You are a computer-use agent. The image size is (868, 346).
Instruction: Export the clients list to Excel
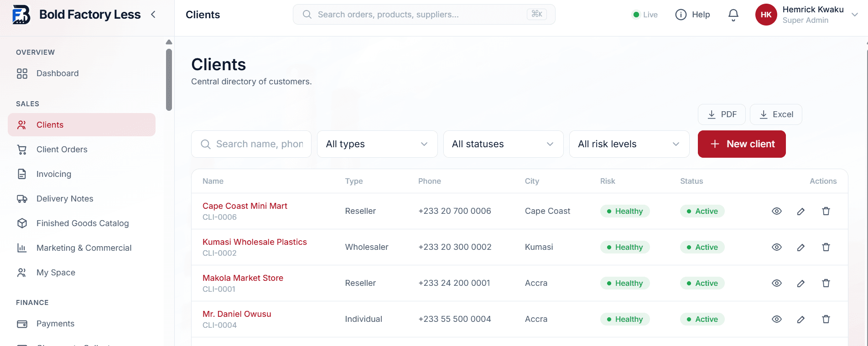point(776,114)
